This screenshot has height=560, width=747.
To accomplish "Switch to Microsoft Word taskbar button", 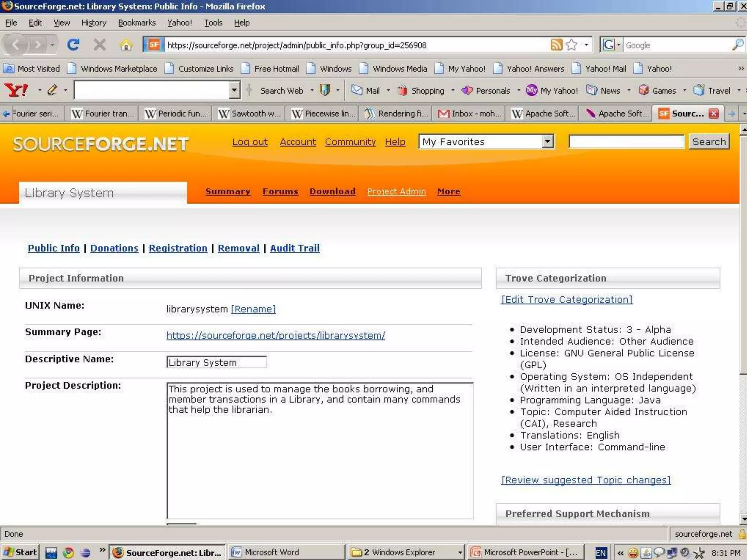I will coord(286,552).
